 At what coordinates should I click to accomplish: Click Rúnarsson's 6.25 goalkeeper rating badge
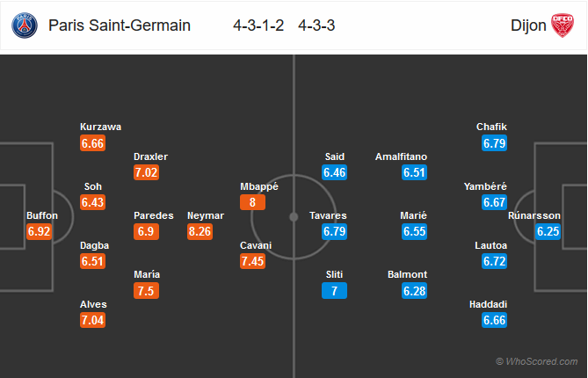548,231
